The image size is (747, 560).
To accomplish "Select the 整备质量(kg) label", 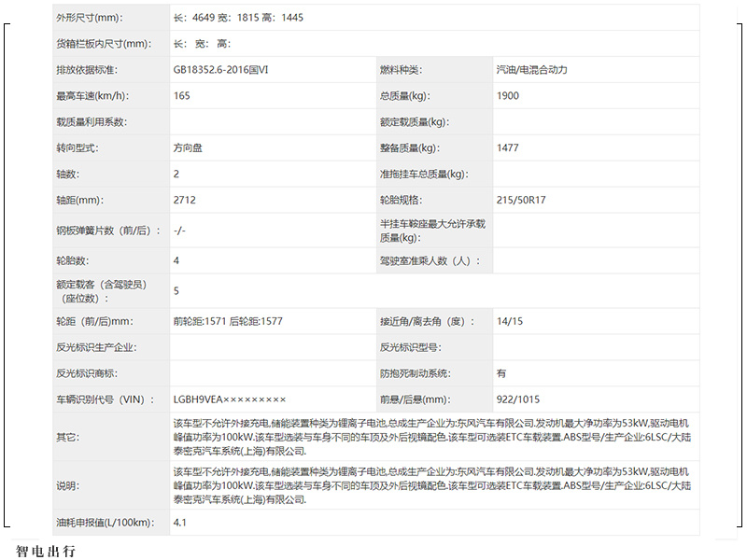I will pyautogui.click(x=409, y=147).
